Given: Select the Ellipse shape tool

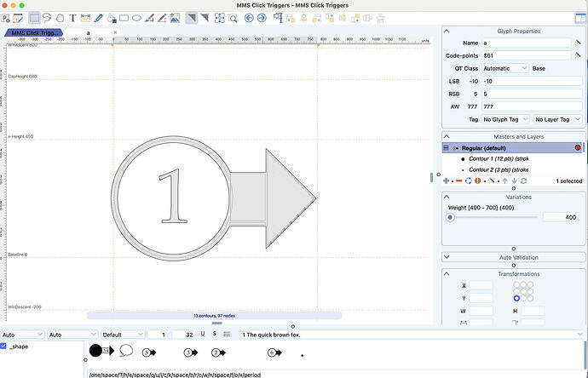Looking at the screenshot, I should [x=136, y=18].
